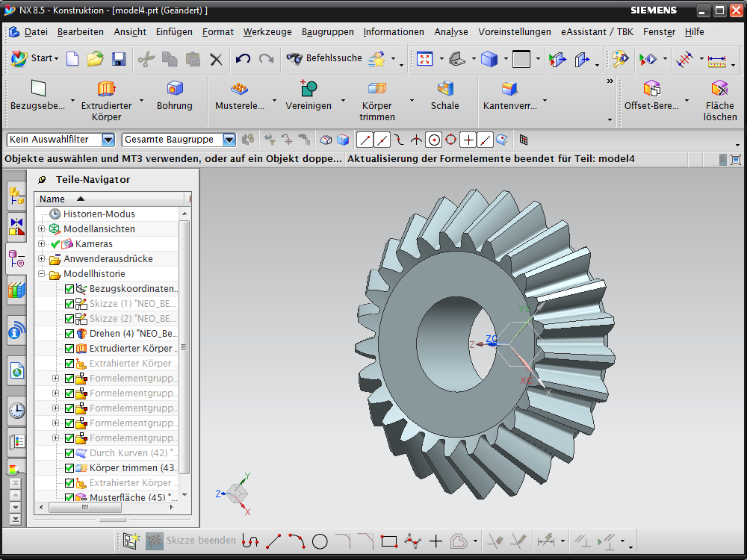Expand the Modellansichten tree node
The image size is (747, 560).
click(42, 229)
